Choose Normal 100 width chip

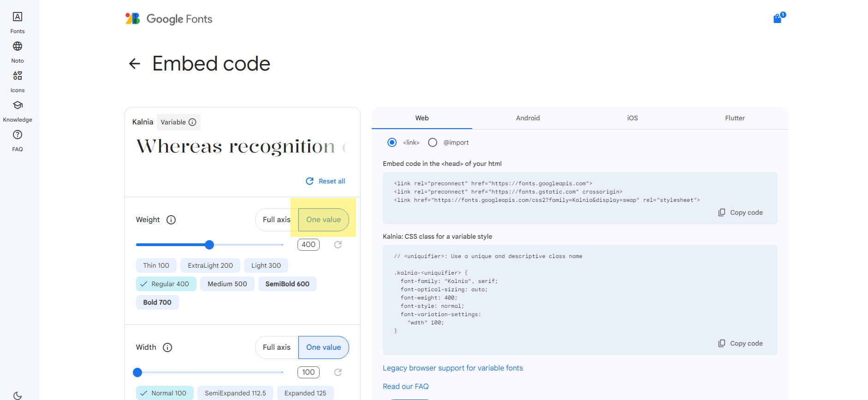pos(165,393)
